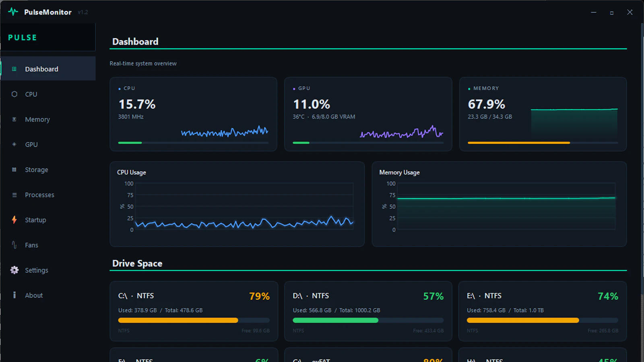Click the Memory Usage chart title
The width and height of the screenshot is (644, 362).
pyautogui.click(x=399, y=172)
